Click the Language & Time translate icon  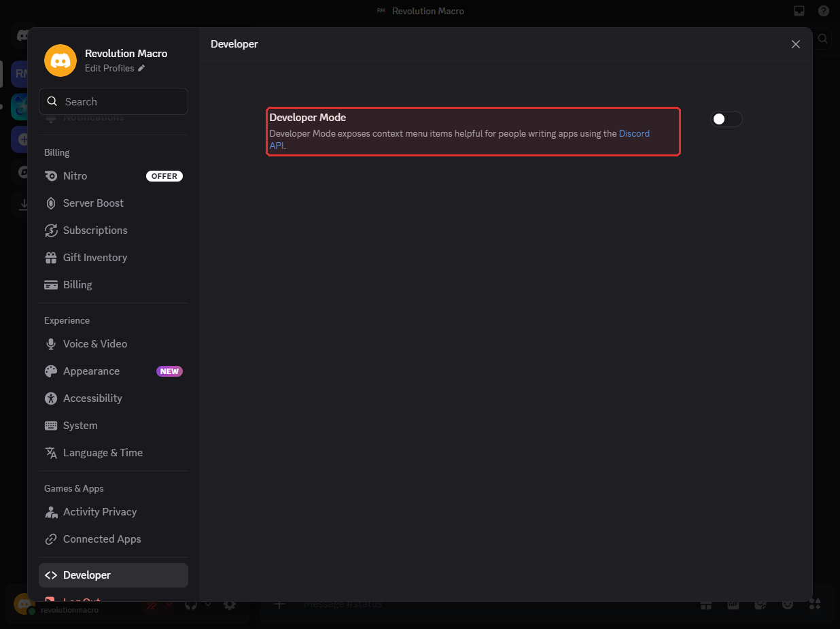[51, 452]
